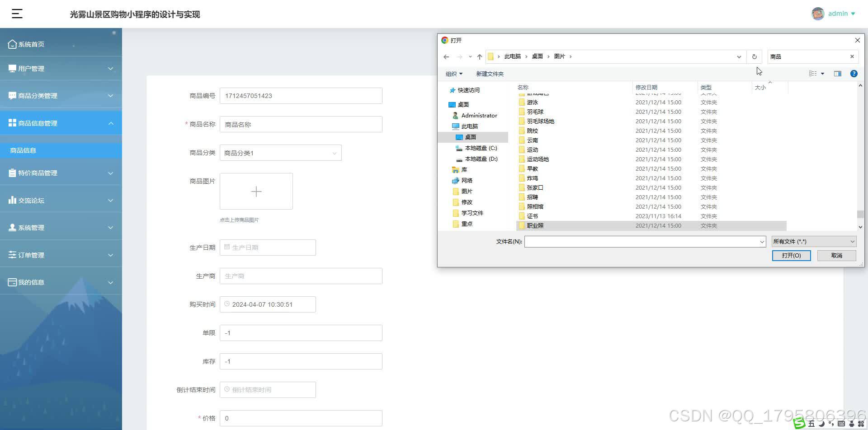Open view options dropdown arrow

822,74
